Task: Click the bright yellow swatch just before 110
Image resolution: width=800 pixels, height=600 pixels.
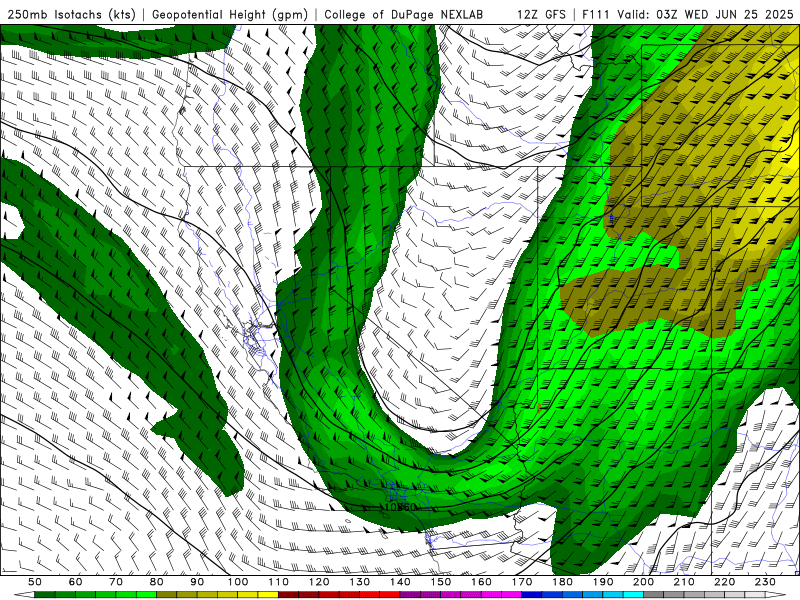Action: 268,595
